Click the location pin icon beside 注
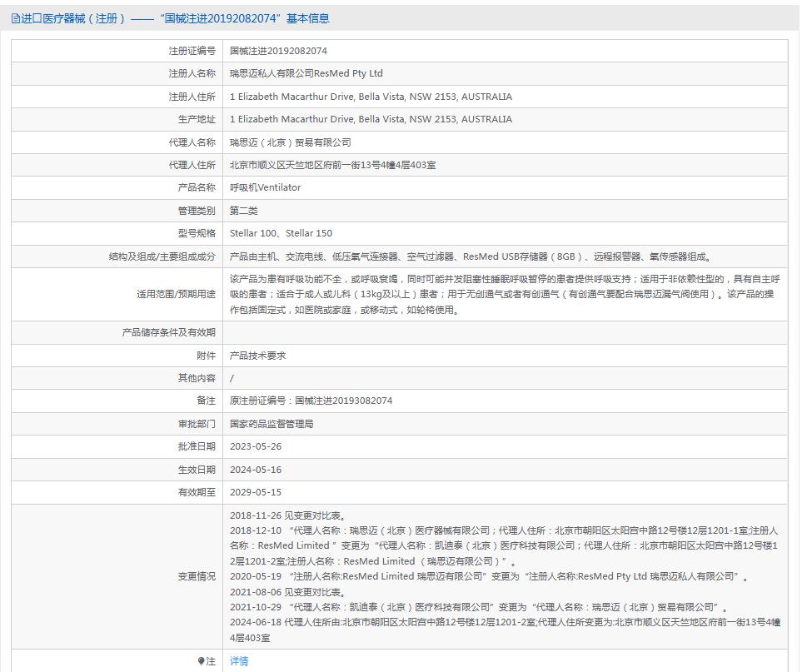 click(201, 661)
